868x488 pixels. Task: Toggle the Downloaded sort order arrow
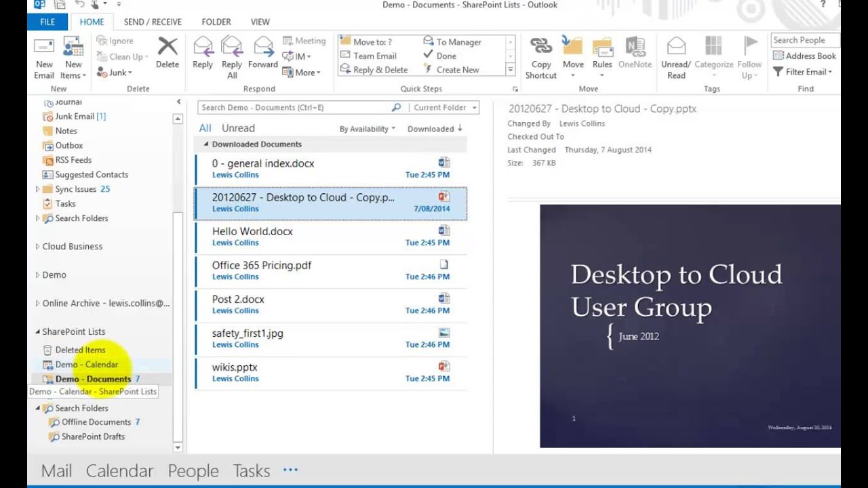460,128
